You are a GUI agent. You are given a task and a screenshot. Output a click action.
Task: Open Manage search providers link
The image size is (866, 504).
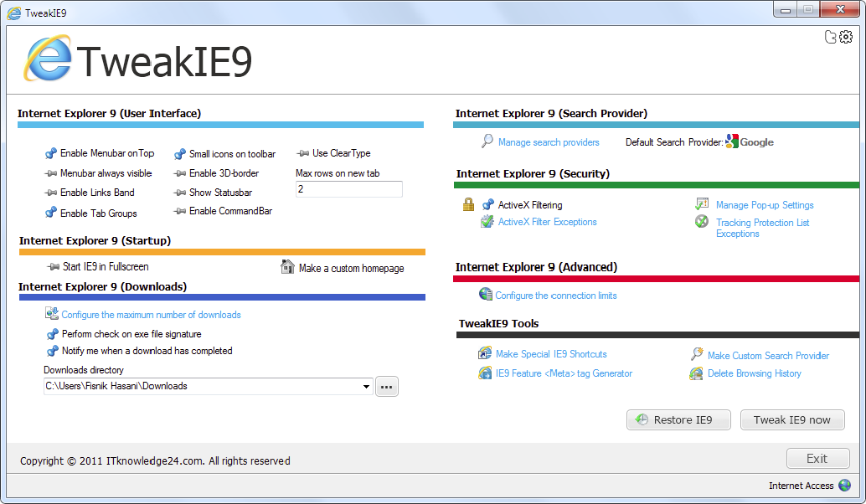point(549,142)
